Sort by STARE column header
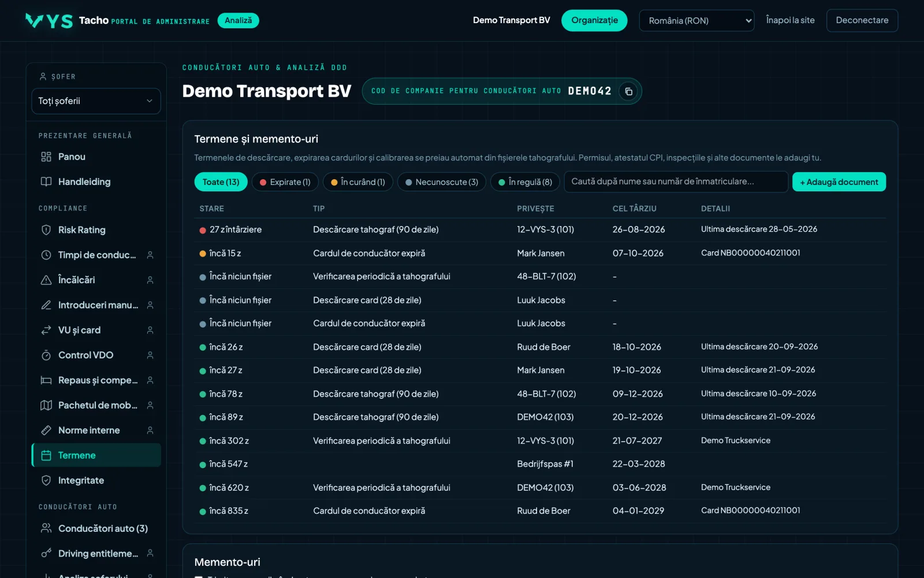924x578 pixels. 211,209
